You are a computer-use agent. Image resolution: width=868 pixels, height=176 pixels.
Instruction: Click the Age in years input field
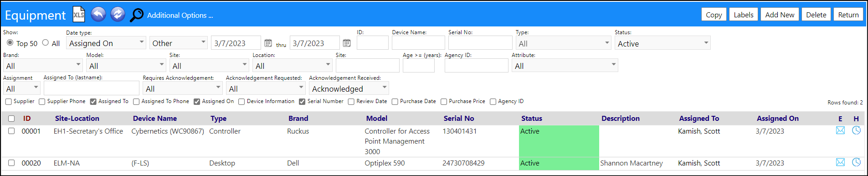point(419,65)
